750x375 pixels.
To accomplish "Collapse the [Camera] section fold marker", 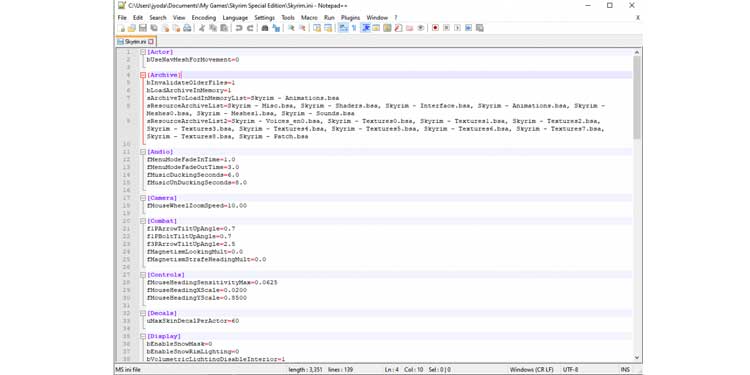I will click(x=143, y=198).
